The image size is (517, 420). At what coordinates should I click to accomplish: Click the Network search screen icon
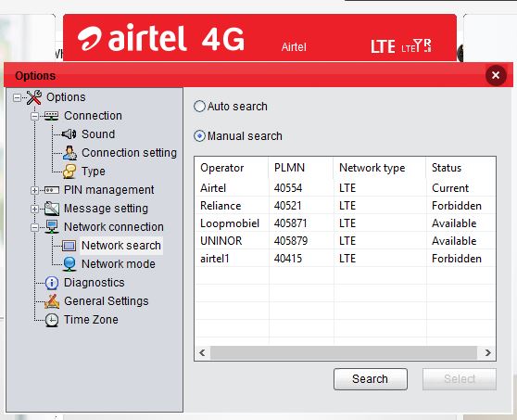pos(69,246)
